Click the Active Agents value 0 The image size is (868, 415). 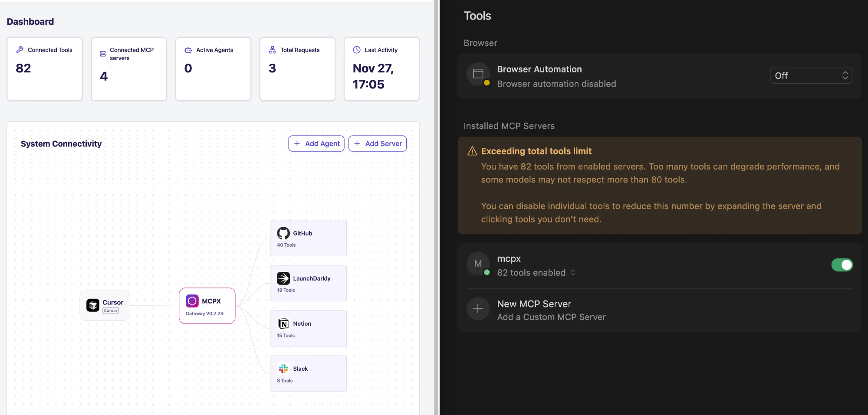coord(188,68)
